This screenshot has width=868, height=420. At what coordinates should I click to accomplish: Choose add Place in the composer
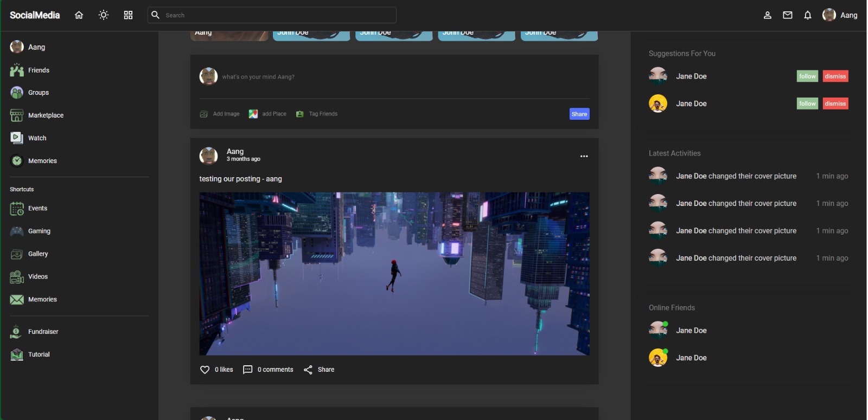point(267,114)
